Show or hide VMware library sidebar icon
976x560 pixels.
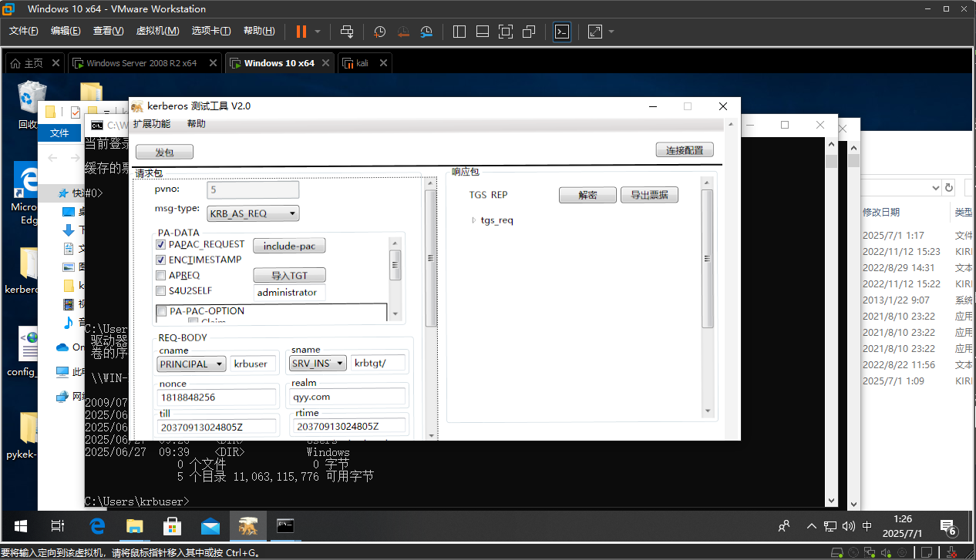[x=459, y=32]
